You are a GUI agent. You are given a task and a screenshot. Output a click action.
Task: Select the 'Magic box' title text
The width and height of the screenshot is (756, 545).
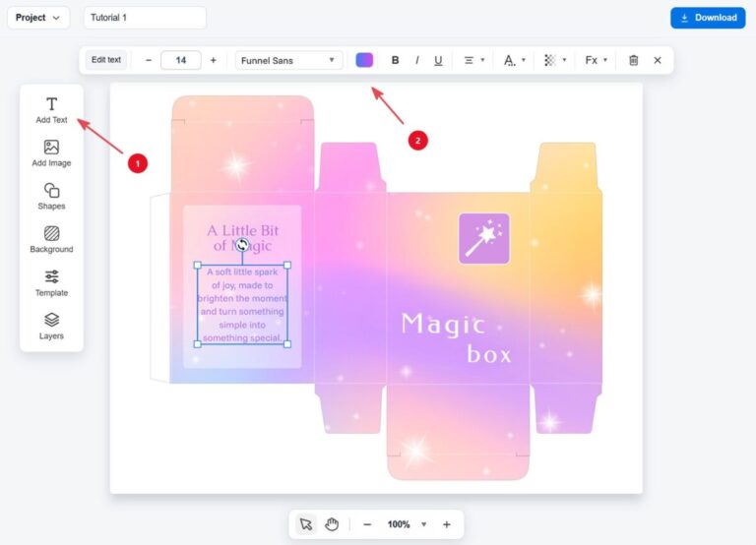[x=456, y=337]
